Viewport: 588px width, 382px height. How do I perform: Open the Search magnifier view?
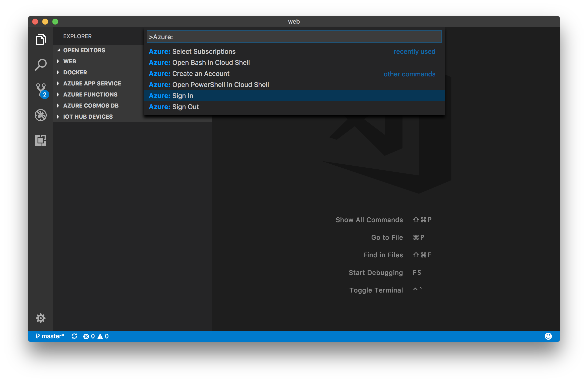pos(41,65)
